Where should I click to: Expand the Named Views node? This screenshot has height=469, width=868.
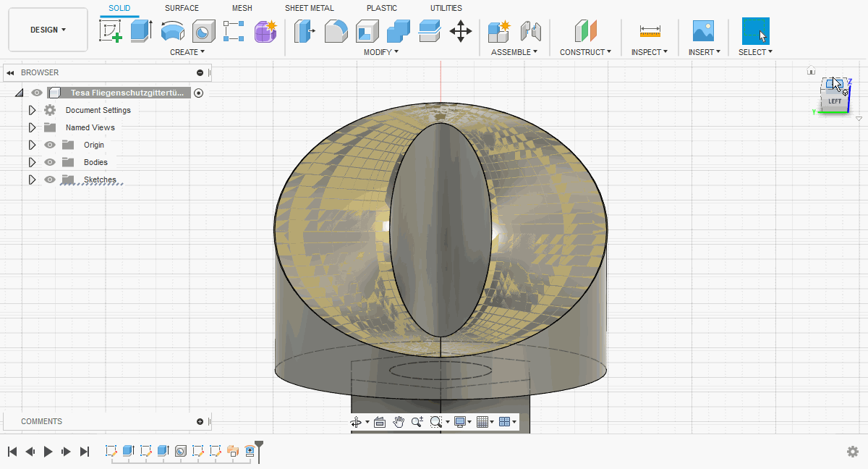click(x=32, y=127)
